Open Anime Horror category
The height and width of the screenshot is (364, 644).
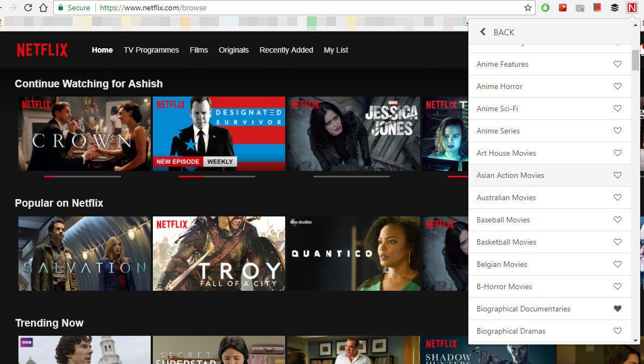[x=499, y=86]
